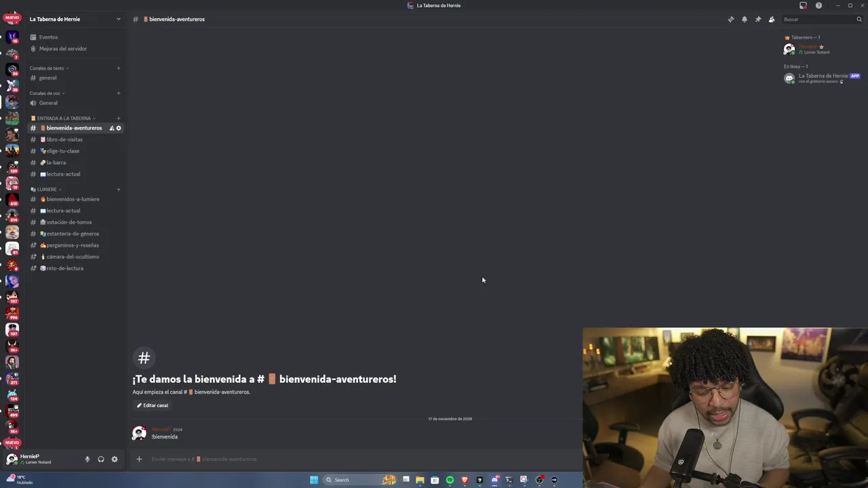Open the bienvenidos-a-lumiere channel
Image resolution: width=868 pixels, height=488 pixels.
click(x=75, y=199)
